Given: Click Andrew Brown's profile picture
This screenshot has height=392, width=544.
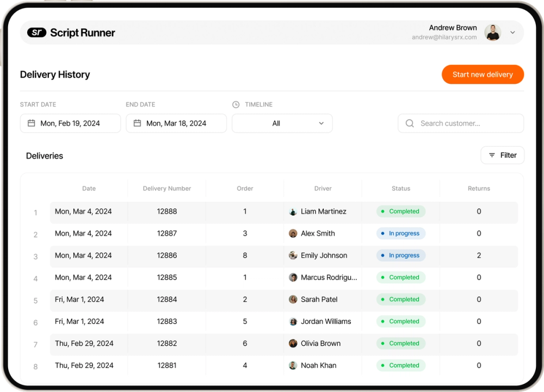Looking at the screenshot, I should click(x=492, y=32).
